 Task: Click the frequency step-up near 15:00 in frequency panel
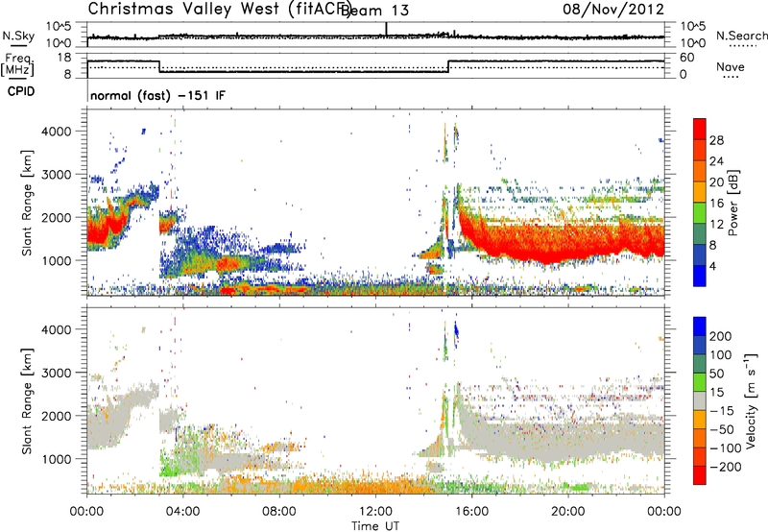point(448,66)
